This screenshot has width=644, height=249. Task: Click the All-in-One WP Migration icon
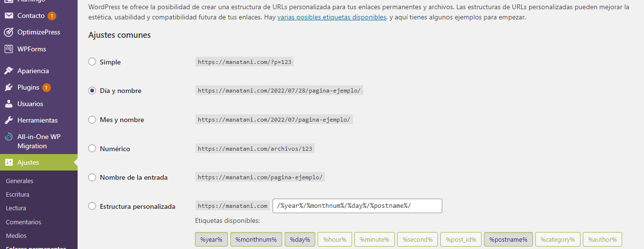[x=9, y=137]
